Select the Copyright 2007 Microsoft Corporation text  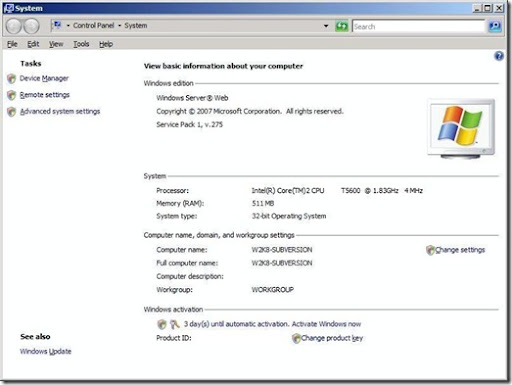[250, 111]
